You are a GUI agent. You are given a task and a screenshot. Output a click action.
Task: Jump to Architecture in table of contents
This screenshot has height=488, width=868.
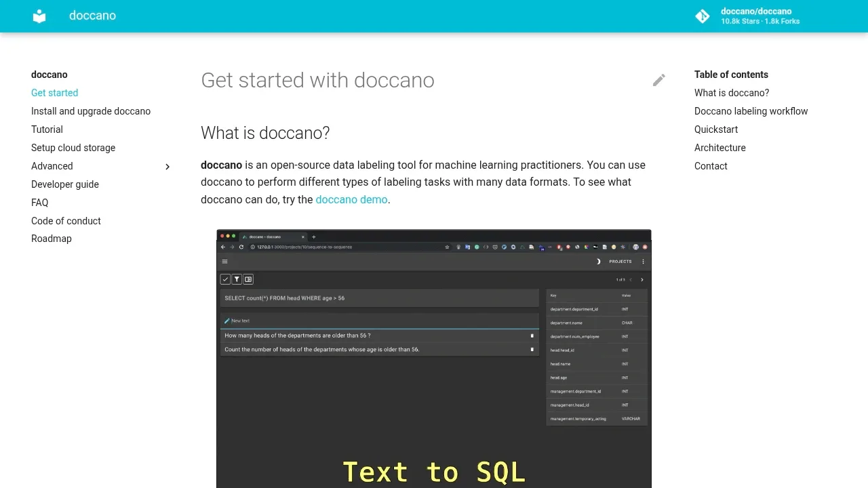(x=719, y=148)
